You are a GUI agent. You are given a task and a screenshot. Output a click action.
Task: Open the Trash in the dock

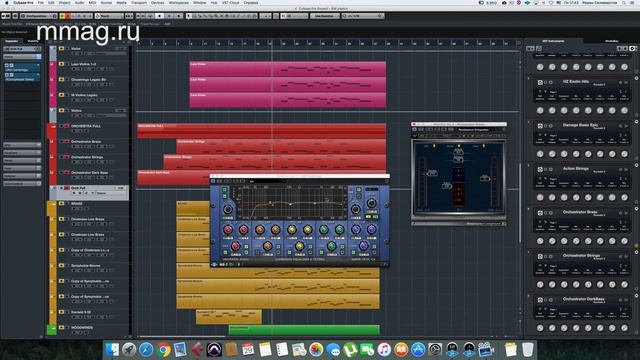527,350
